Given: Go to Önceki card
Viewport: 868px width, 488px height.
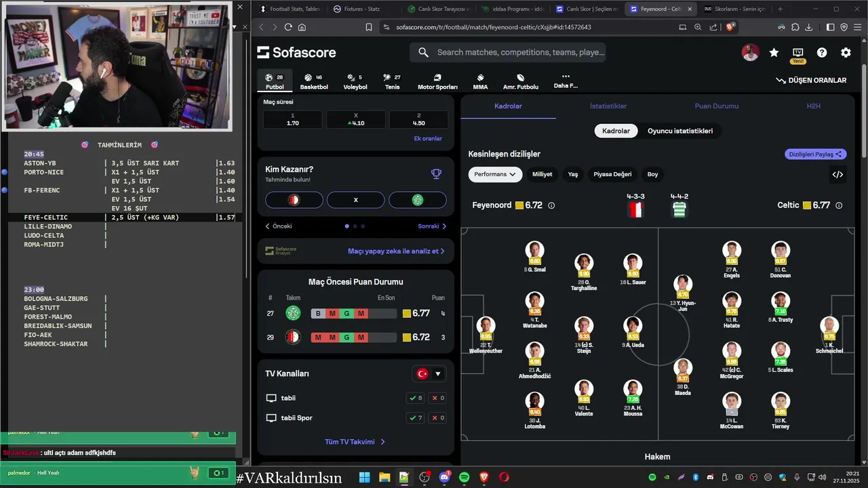Looking at the screenshot, I should [278, 226].
